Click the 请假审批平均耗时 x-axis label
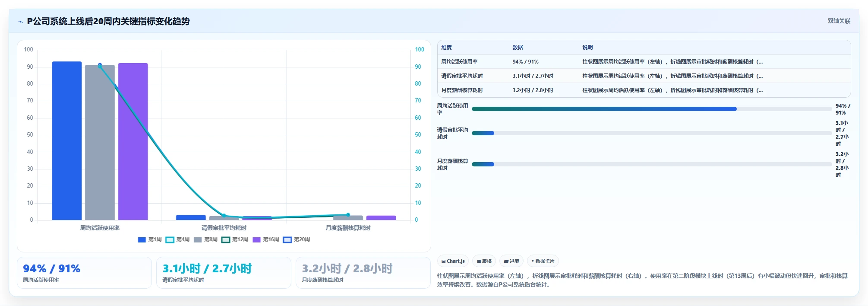868x306 pixels. (x=224, y=228)
